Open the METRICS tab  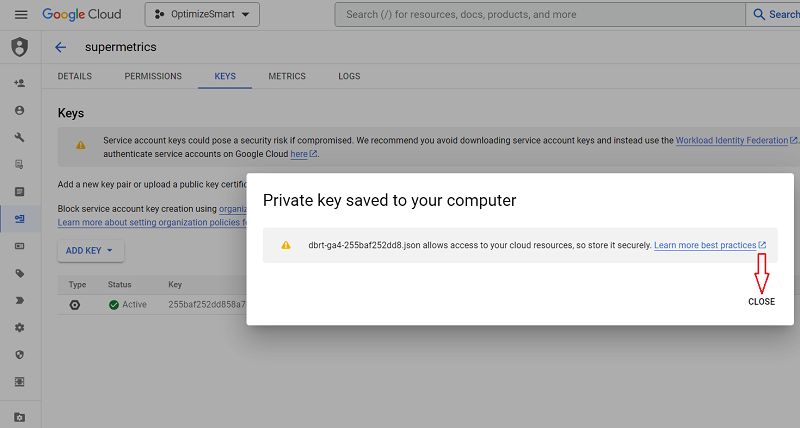click(x=287, y=76)
